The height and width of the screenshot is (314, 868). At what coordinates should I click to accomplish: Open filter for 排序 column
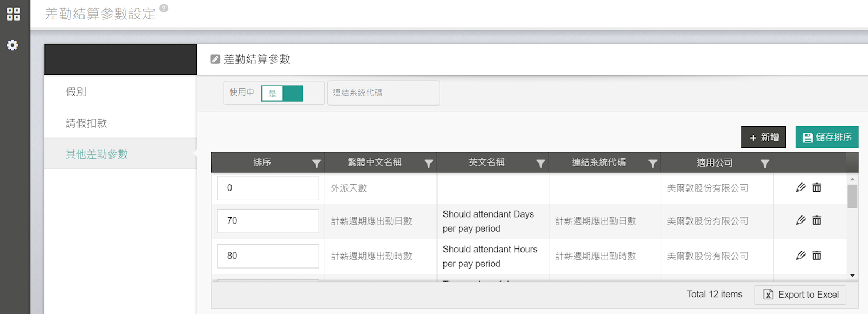click(317, 163)
